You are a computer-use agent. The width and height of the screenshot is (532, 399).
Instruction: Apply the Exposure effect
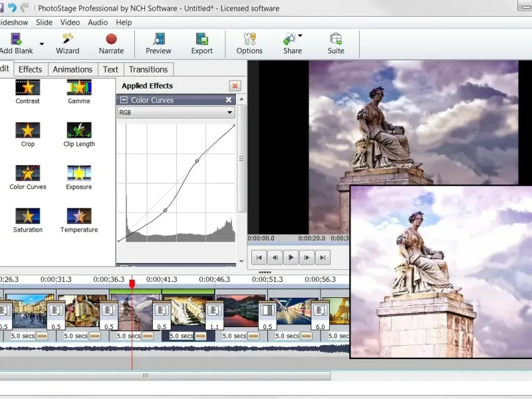[78, 174]
